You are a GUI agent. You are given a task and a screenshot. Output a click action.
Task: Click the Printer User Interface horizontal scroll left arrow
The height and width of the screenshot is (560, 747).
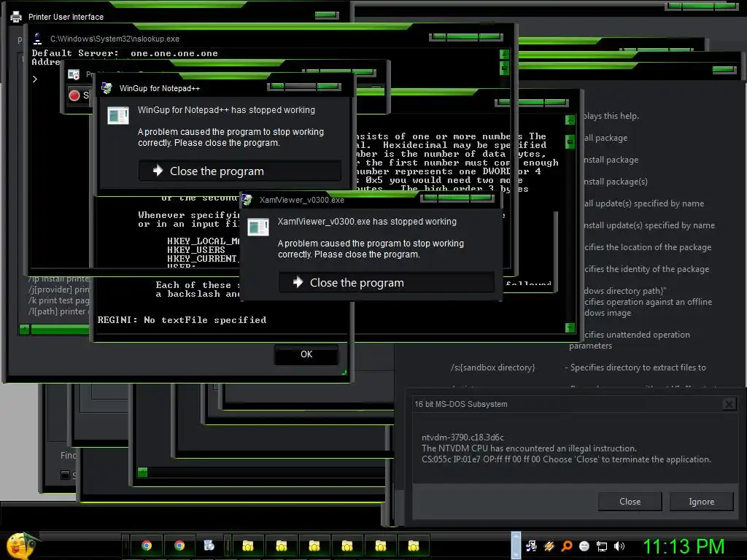24,329
